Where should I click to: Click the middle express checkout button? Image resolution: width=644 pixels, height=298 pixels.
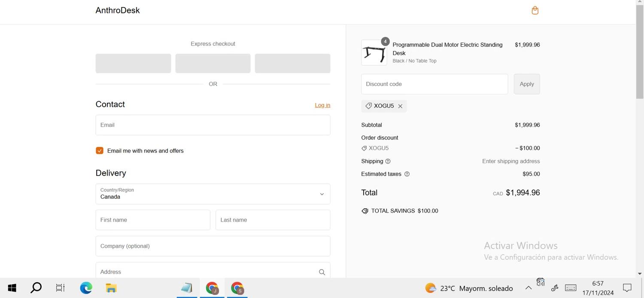(213, 63)
